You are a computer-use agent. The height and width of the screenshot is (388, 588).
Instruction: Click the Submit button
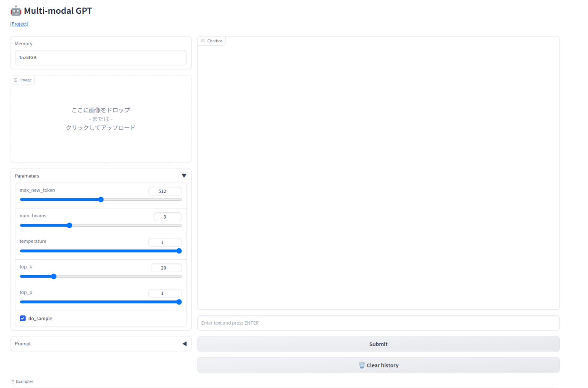378,344
